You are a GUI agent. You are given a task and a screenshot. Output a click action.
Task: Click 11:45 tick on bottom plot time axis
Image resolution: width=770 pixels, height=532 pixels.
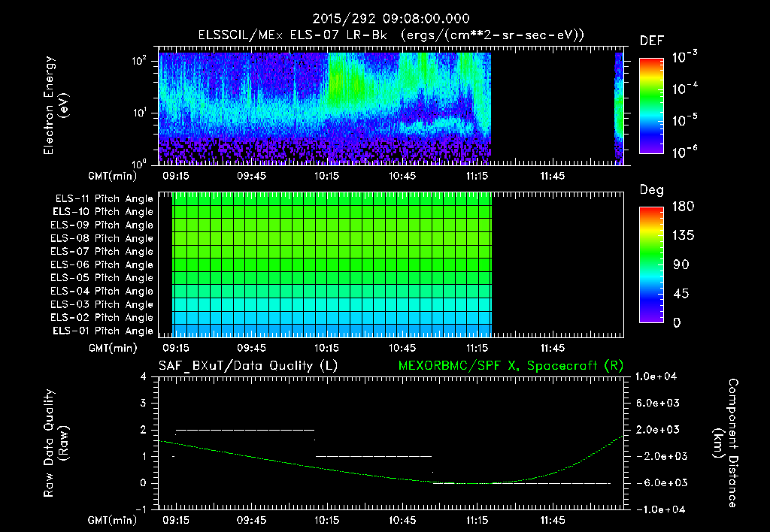(x=553, y=520)
